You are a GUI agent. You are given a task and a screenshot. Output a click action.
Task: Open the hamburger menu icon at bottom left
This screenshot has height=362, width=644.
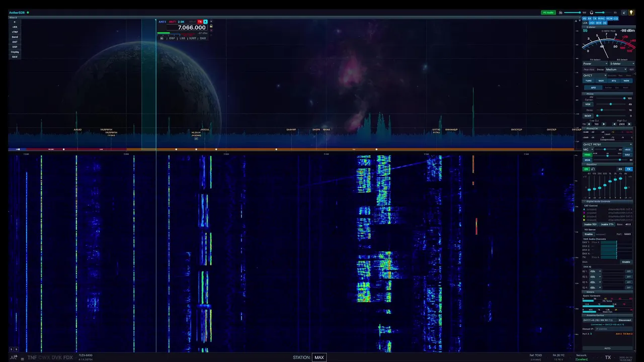click(22, 359)
